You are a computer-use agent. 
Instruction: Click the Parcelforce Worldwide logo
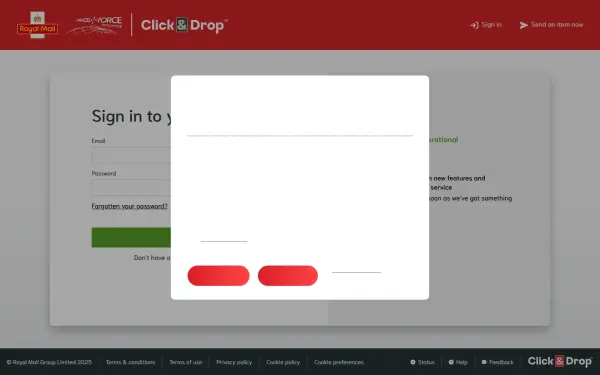[94, 25]
